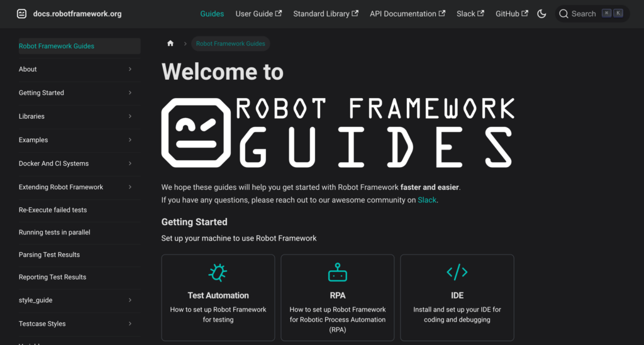Click external link icon beside User Guide
The height and width of the screenshot is (345, 644).
click(279, 13)
